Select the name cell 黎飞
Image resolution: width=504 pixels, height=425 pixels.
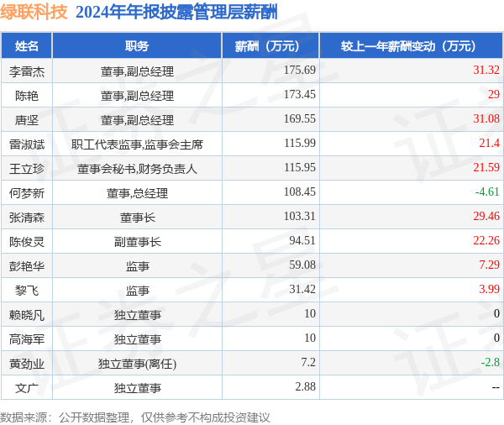click(x=26, y=291)
